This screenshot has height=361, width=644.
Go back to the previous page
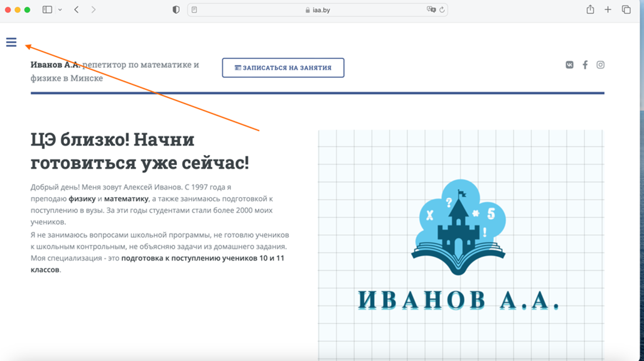tap(77, 10)
